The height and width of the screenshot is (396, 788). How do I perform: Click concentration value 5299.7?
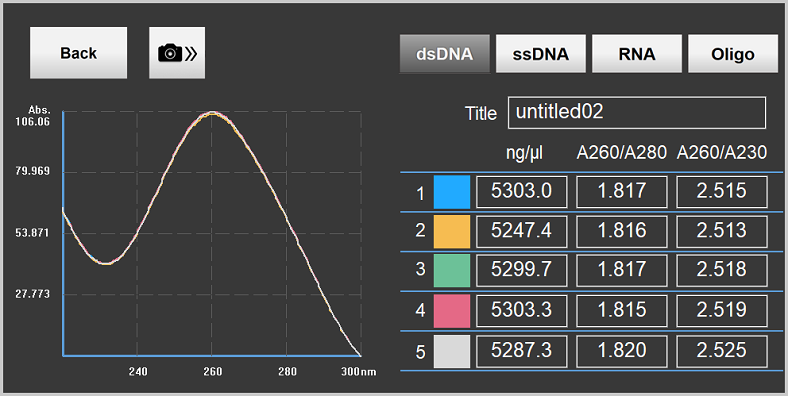click(522, 270)
